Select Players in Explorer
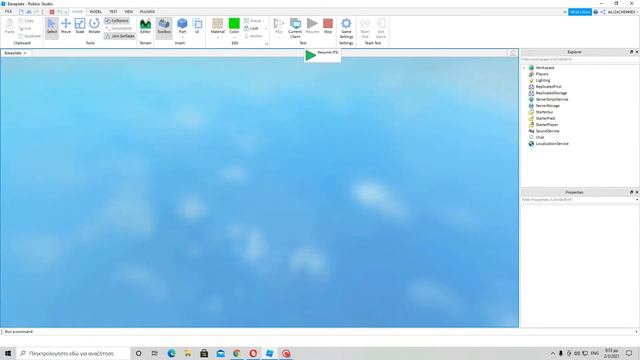The image size is (640, 360). tap(542, 74)
